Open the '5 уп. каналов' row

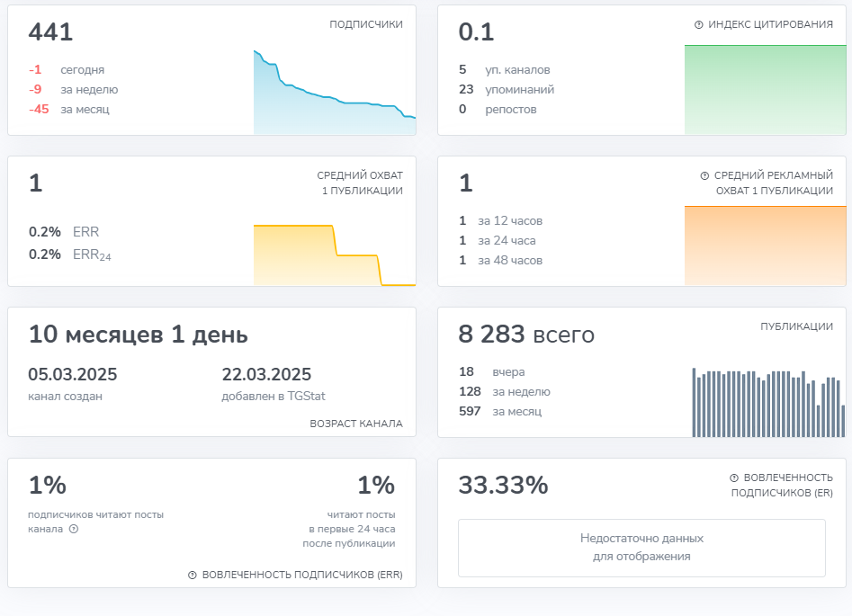click(x=505, y=70)
